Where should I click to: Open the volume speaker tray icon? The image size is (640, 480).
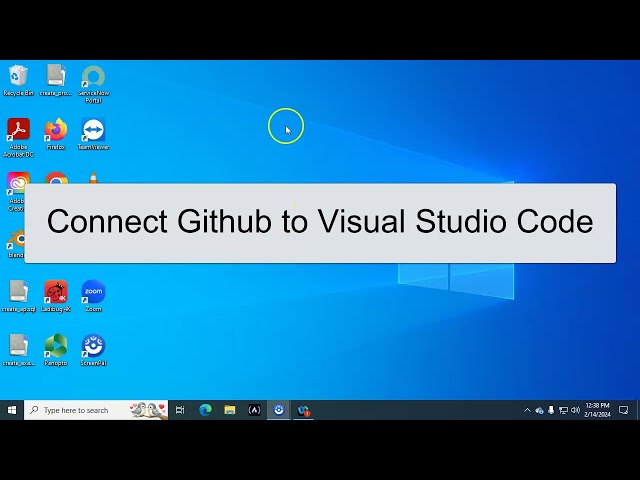click(x=576, y=410)
